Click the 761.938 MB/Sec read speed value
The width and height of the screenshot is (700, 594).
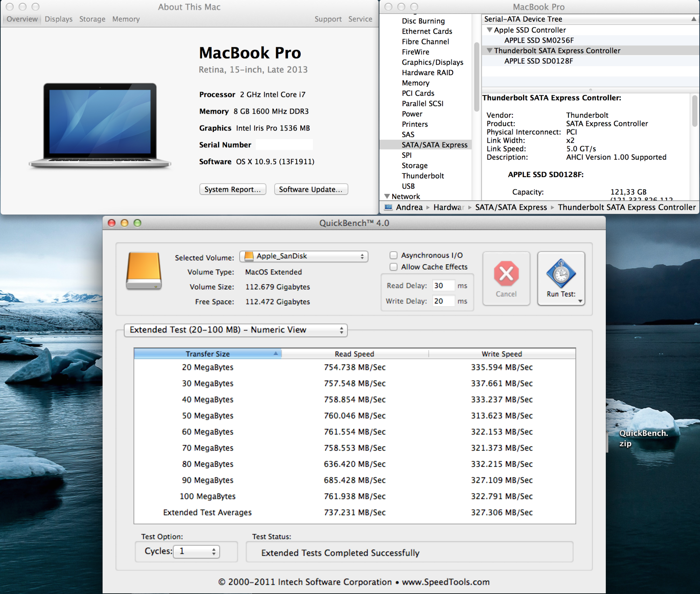(x=355, y=496)
